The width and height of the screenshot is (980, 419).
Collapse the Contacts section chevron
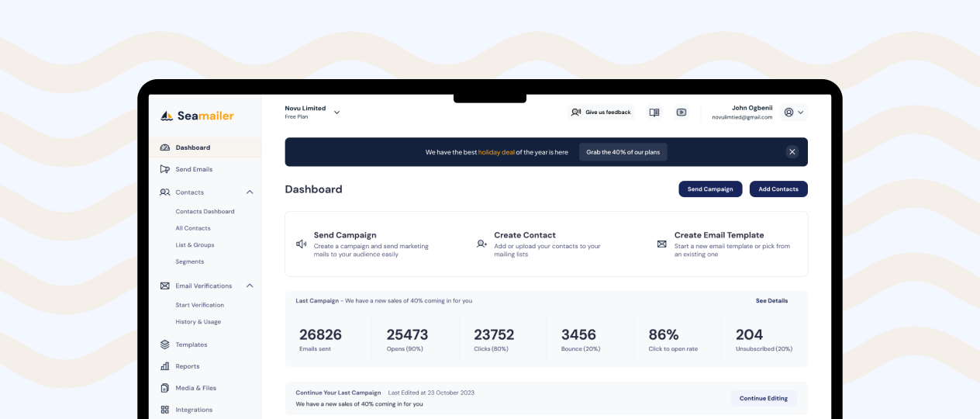click(250, 192)
